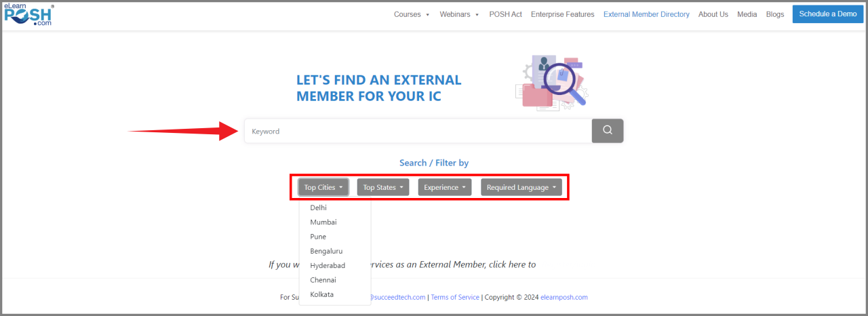The image size is (868, 316).
Task: Select Kolkata at the list bottom
Action: 322,294
